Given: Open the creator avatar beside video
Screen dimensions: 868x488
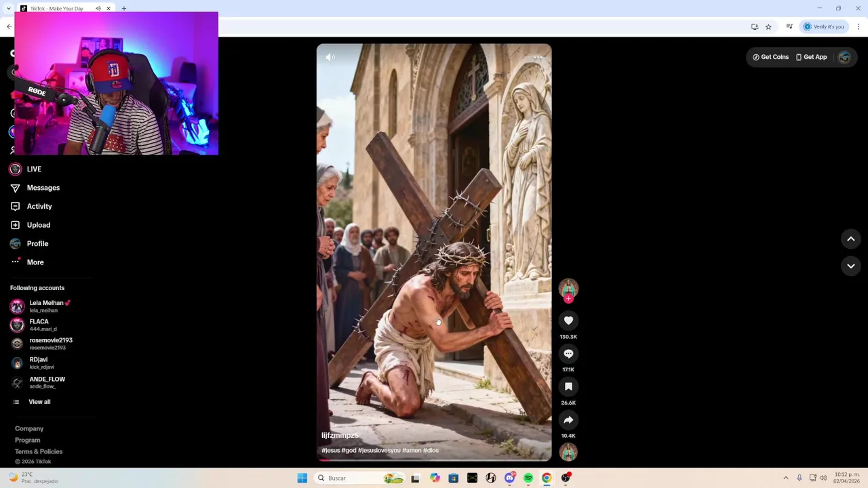Looking at the screenshot, I should pos(568,288).
